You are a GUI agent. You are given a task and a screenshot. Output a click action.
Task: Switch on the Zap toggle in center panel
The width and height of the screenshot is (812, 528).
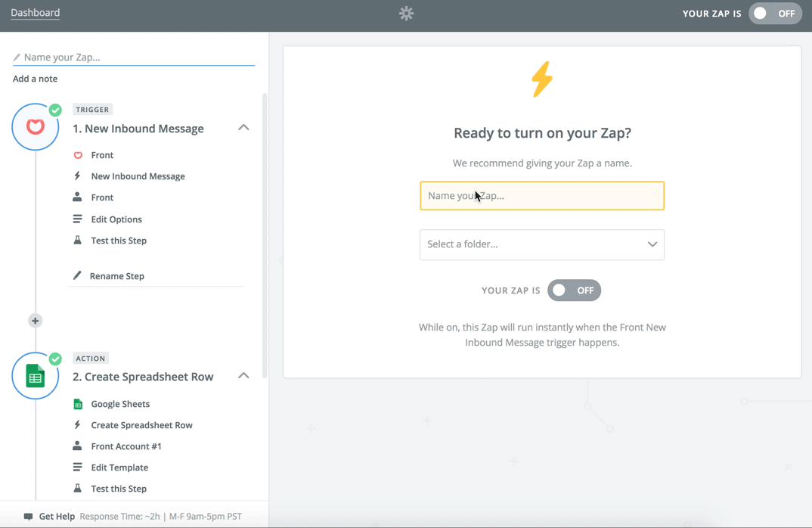[x=575, y=290]
